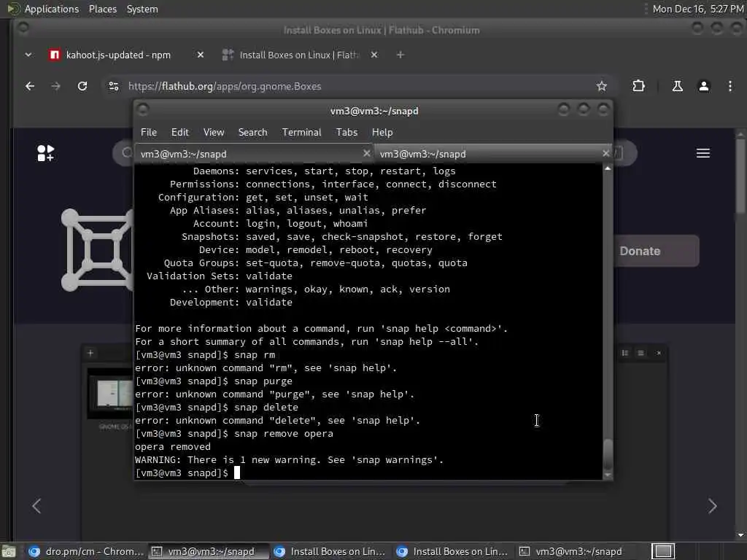Click 'opera removed' output line
747x560 pixels.
point(172,447)
